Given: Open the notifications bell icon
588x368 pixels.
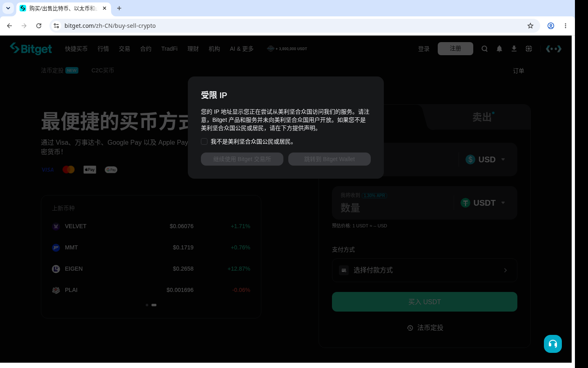Looking at the screenshot, I should tap(499, 49).
